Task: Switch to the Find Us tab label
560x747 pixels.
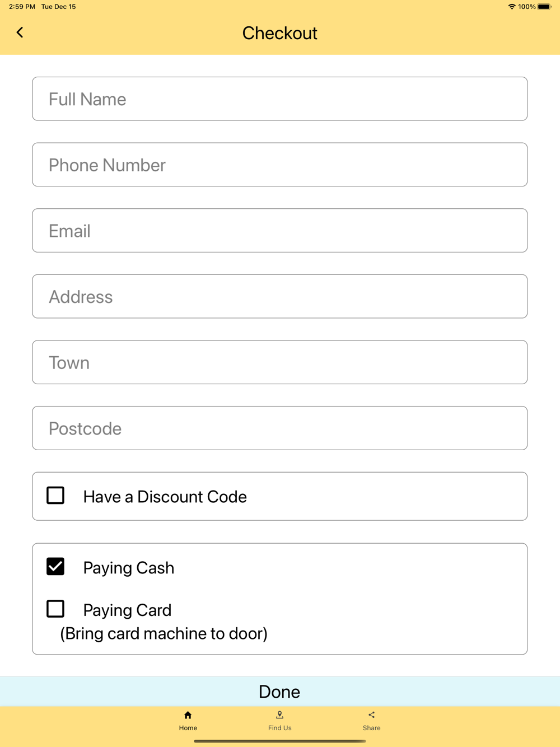Action: coord(280,728)
